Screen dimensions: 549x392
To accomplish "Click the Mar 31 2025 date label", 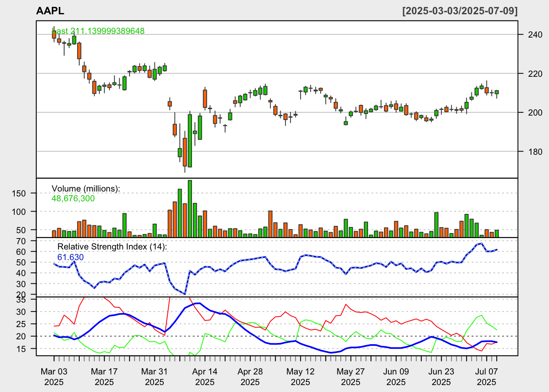I will pos(154,377).
